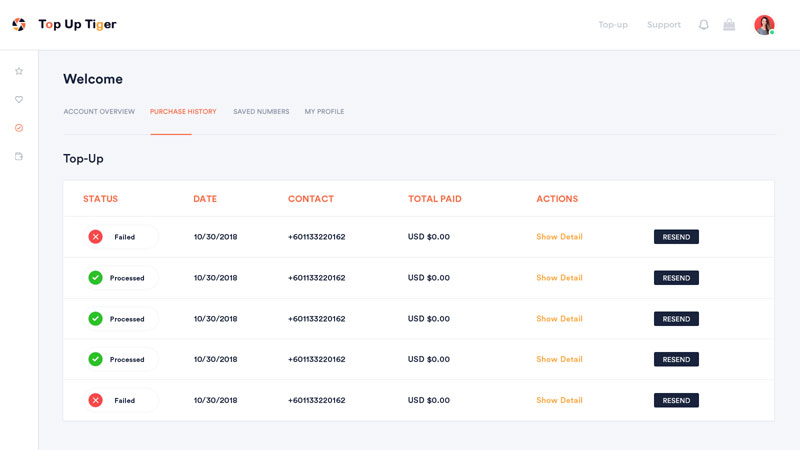
Task: Click green Processed icon in second row
Action: 96,278
